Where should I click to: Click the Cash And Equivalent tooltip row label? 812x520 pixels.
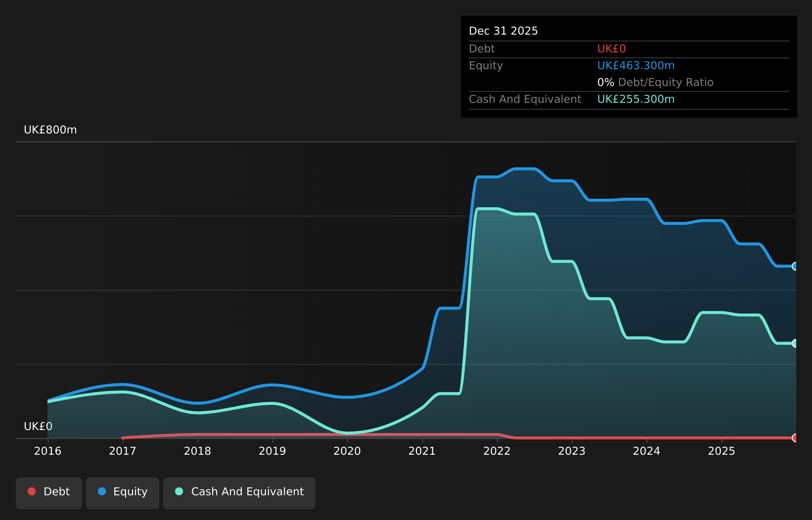pyautogui.click(x=525, y=99)
